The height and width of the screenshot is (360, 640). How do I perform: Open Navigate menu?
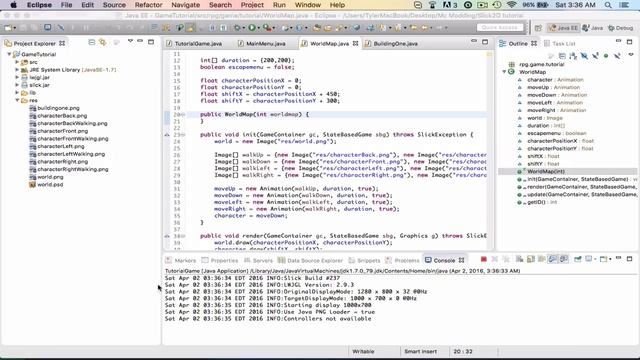(x=185, y=5)
